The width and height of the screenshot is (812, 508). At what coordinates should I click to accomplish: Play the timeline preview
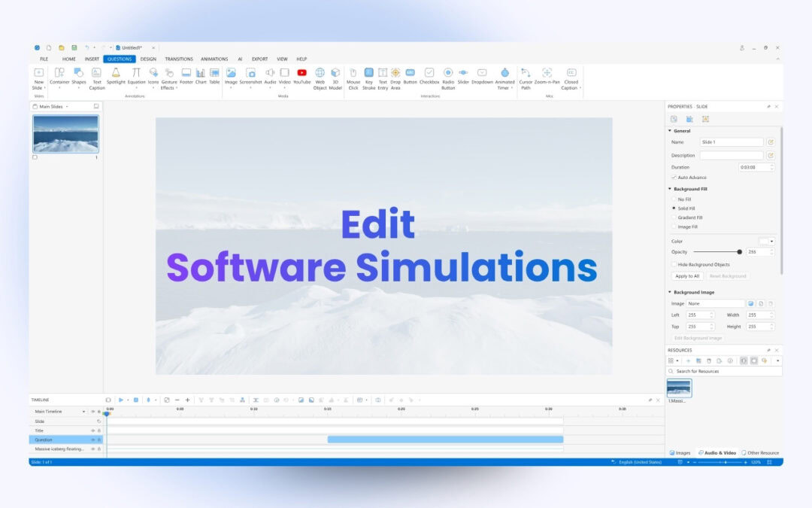pyautogui.click(x=120, y=400)
